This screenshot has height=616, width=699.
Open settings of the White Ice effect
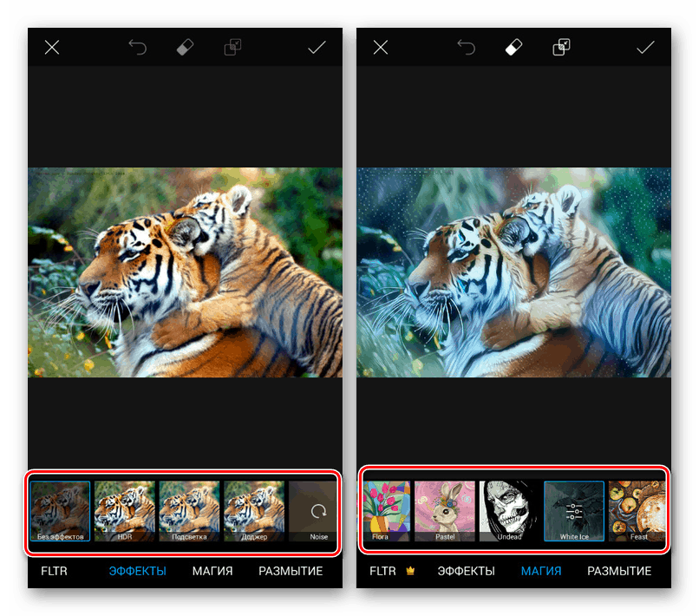[574, 511]
